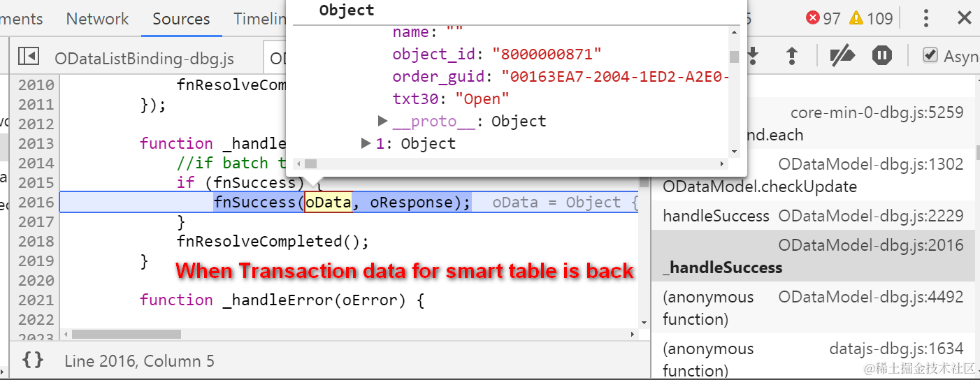Click the object popup horizontal scrollbar thumb
The image size is (980, 380).
(310, 163)
